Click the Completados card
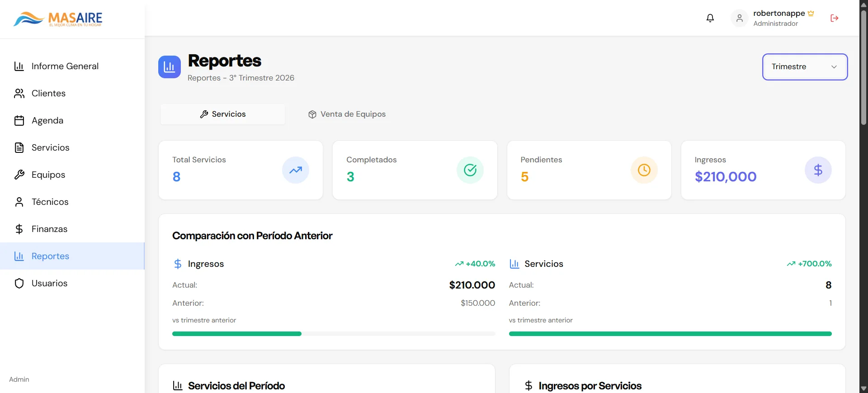Viewport: 868px width, 393px height. tap(415, 170)
